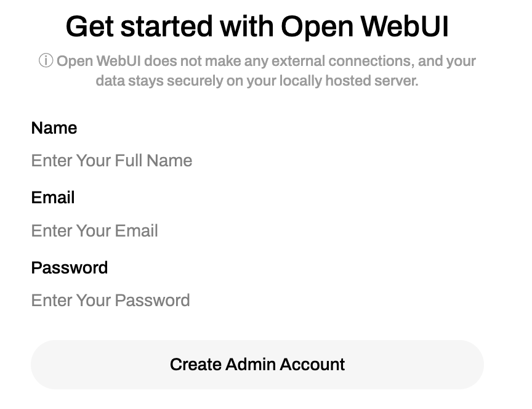The image size is (532, 409).
Task: Select 'locally hosted server' in the notice
Action: [349, 81]
